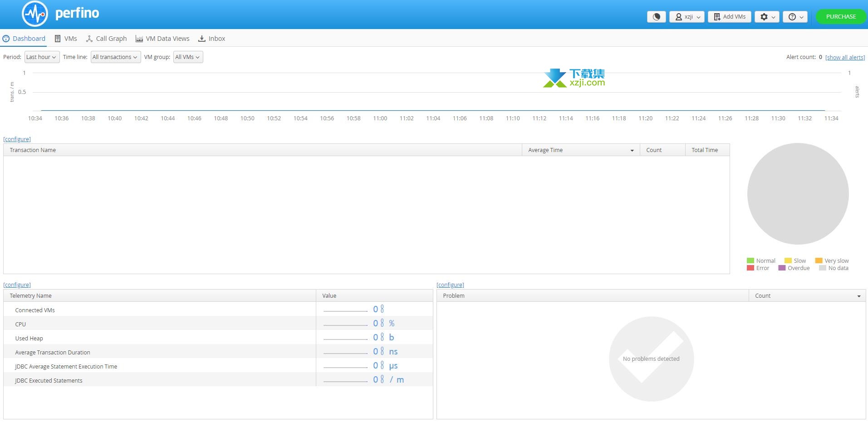Open the help question mark menu
Image resolution: width=868 pixels, height=423 pixels.
coord(795,17)
